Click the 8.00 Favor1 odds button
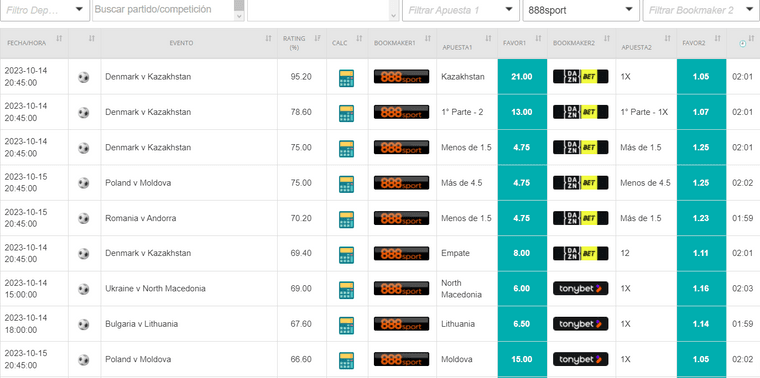Viewport: 760px width, 378px height. [522, 253]
